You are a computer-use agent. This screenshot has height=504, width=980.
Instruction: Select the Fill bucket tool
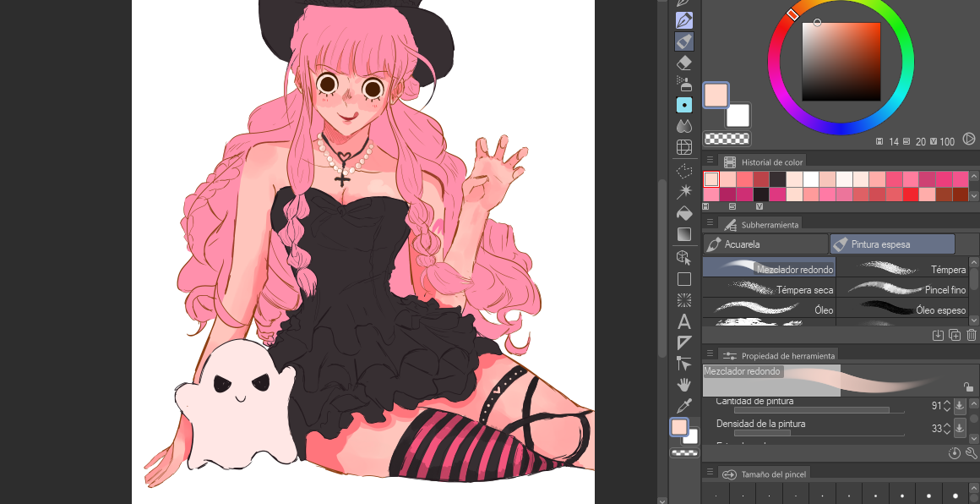(x=684, y=212)
